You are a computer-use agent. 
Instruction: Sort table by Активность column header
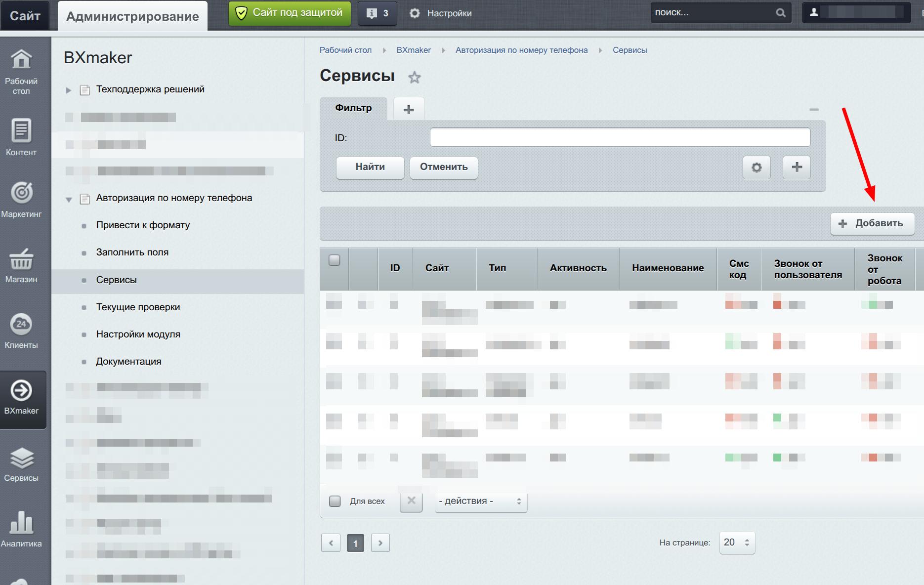[579, 268]
